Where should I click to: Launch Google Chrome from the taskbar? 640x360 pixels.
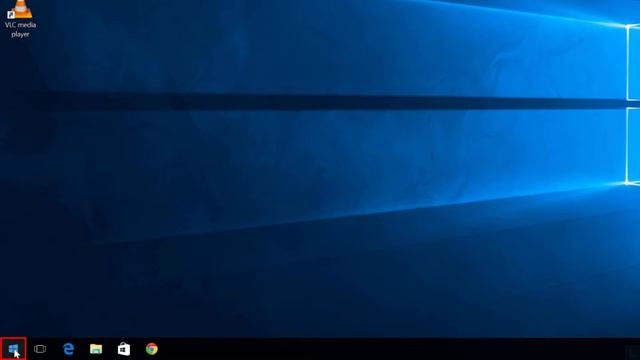tap(151, 349)
